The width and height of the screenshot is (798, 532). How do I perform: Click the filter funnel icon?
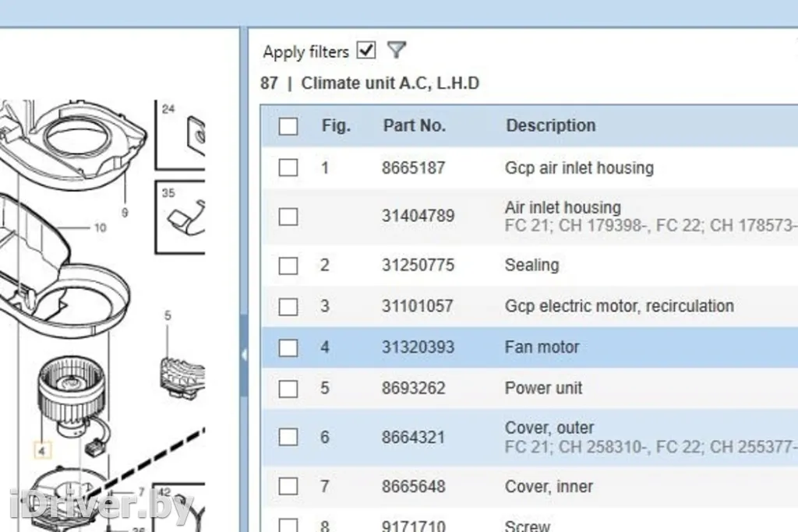tap(397, 51)
